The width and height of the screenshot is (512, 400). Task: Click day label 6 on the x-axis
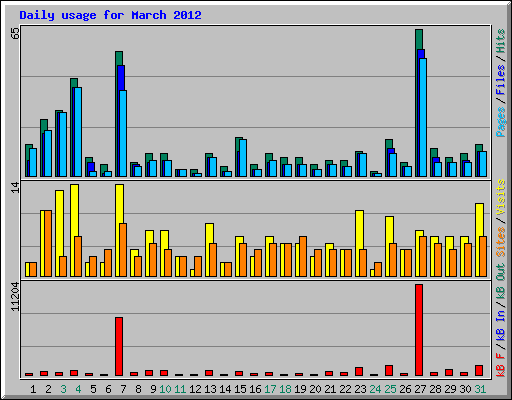coord(108,389)
